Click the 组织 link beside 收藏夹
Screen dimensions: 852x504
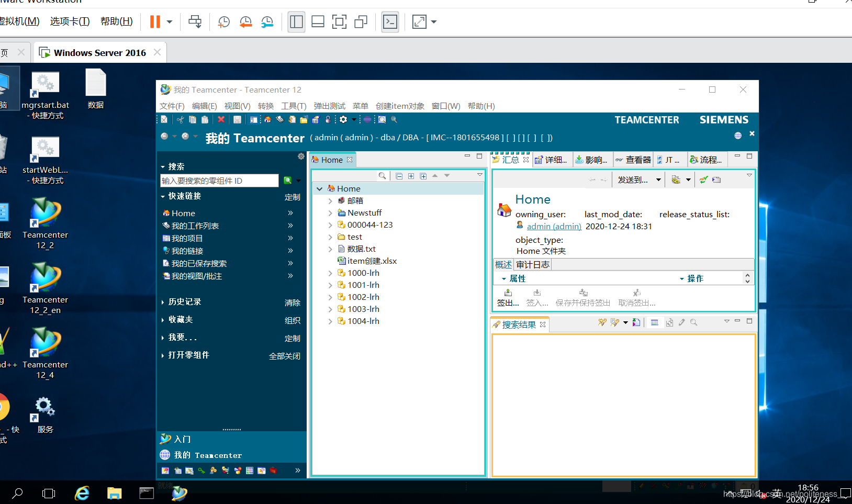coord(293,321)
